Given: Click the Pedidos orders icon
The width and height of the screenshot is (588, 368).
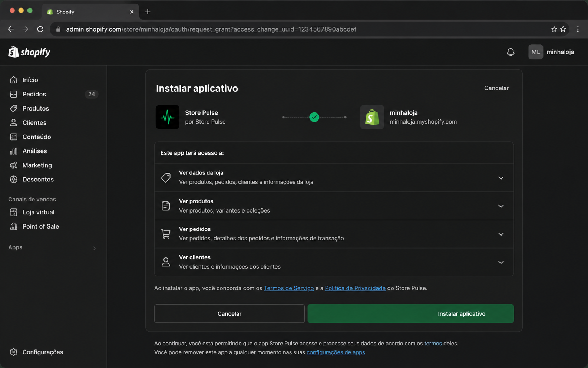Looking at the screenshot, I should [x=14, y=94].
